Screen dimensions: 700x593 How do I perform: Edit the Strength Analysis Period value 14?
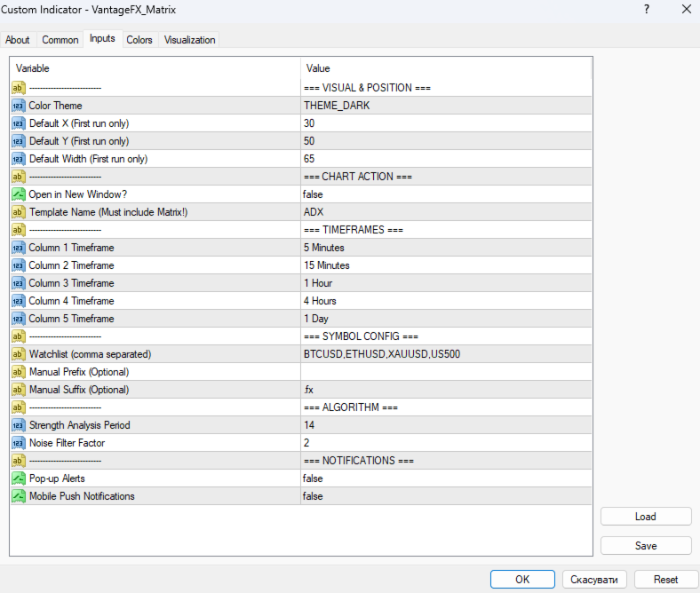[x=446, y=425]
